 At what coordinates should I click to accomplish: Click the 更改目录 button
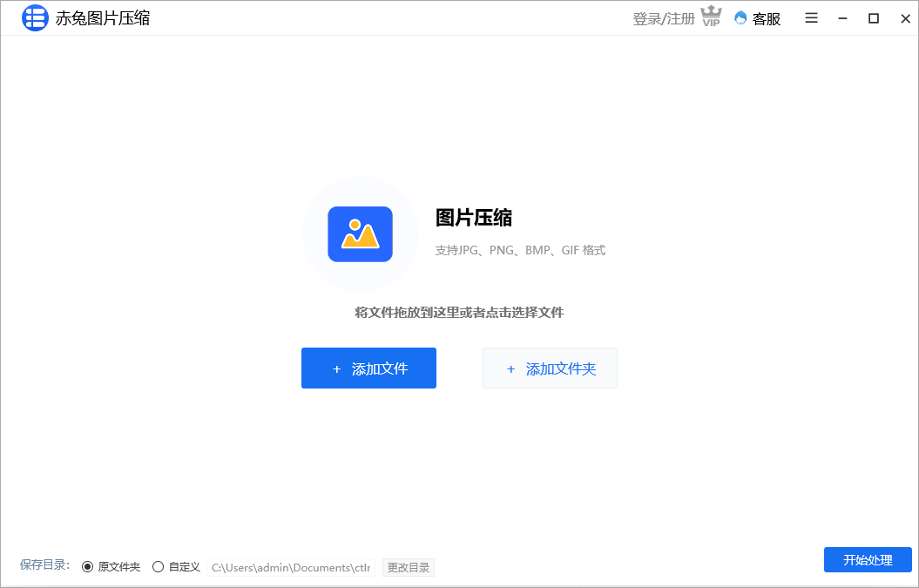(408, 567)
